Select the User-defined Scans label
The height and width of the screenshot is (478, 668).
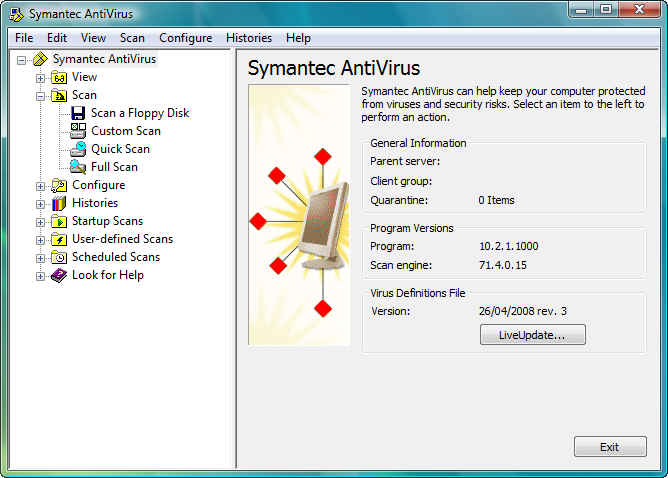[x=122, y=239]
